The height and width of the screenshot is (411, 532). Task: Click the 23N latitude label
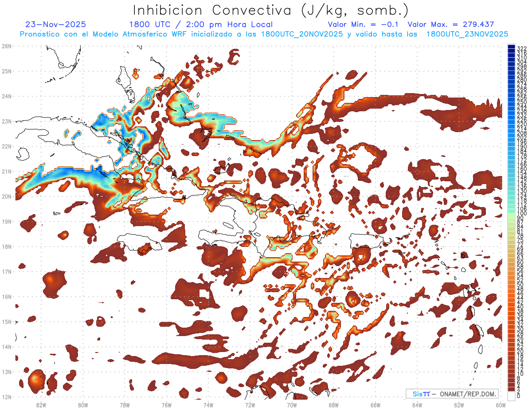click(6, 121)
